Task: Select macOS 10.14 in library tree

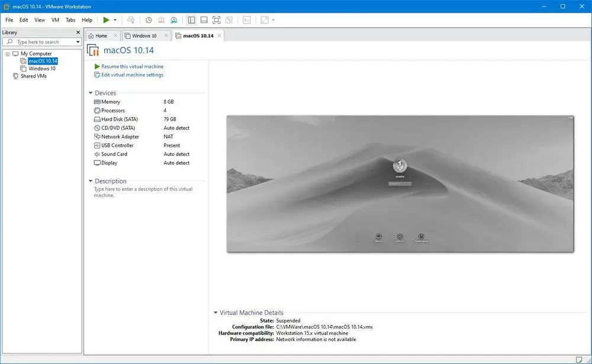Action: point(43,61)
